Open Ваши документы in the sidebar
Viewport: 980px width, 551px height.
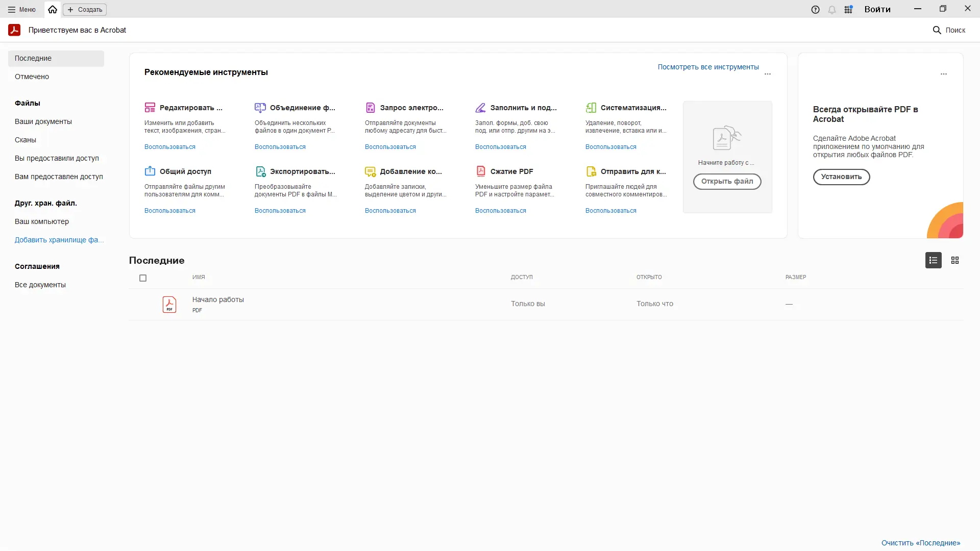click(43, 121)
